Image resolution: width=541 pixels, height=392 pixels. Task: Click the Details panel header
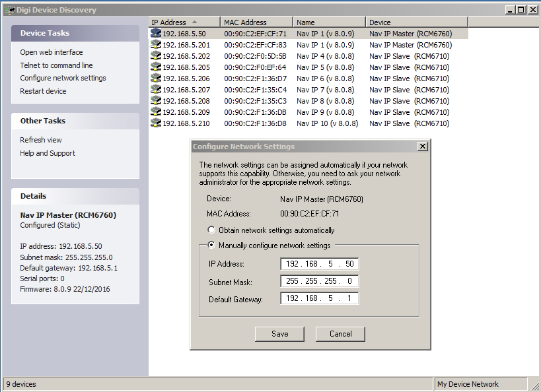[75, 196]
